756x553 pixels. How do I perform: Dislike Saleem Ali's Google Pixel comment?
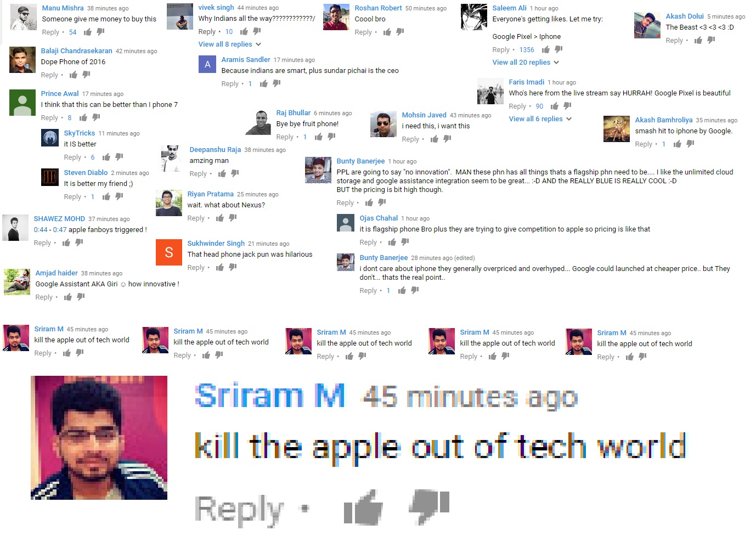558,49
